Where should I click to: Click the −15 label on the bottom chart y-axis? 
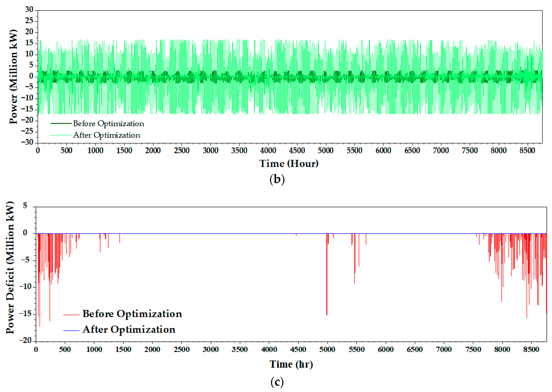pos(25,314)
